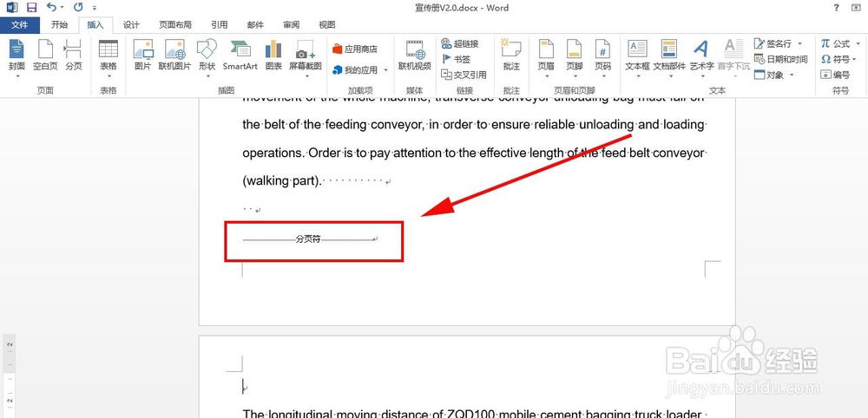The width and height of the screenshot is (868, 418).
Task: Insert a number with 编号
Action: [835, 75]
